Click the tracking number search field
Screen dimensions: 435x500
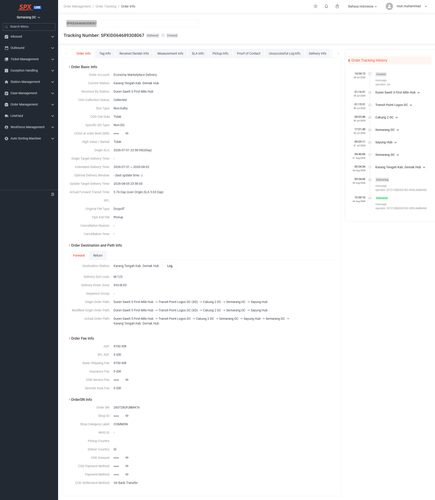point(132,23)
